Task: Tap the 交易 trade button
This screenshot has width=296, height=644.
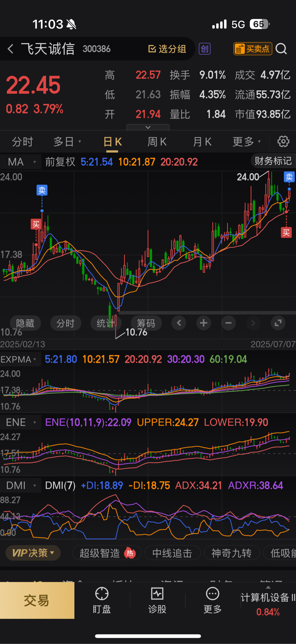Action: [37, 600]
